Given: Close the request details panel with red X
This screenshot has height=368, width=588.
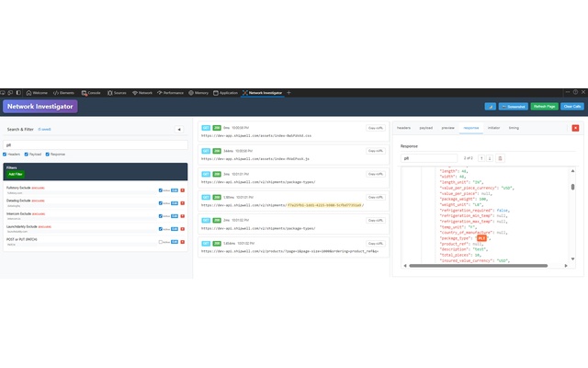Looking at the screenshot, I should coord(575,128).
